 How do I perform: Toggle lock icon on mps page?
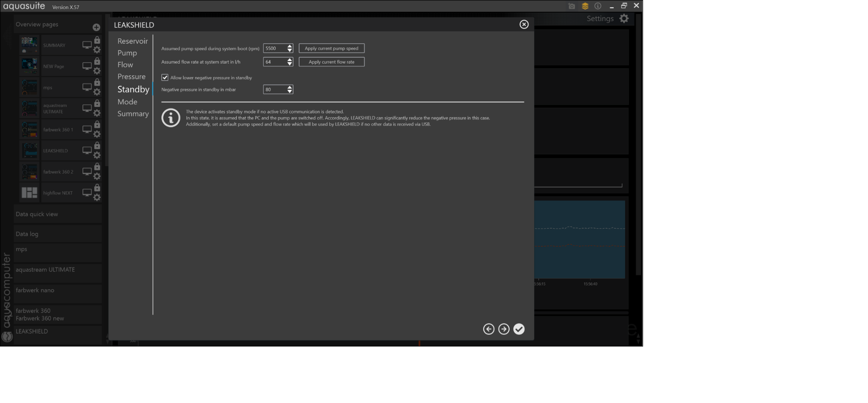(97, 82)
